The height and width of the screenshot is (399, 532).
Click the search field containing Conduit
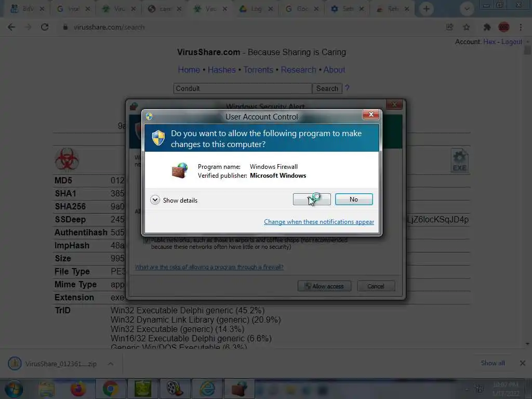click(x=243, y=88)
